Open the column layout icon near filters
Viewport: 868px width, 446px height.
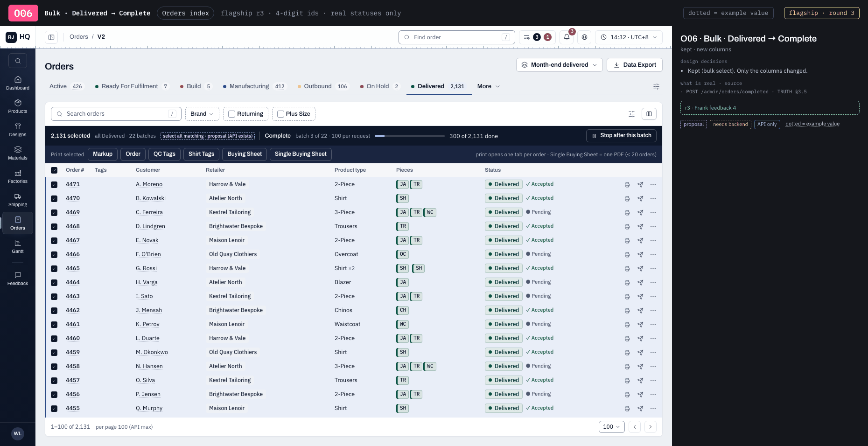tap(649, 114)
